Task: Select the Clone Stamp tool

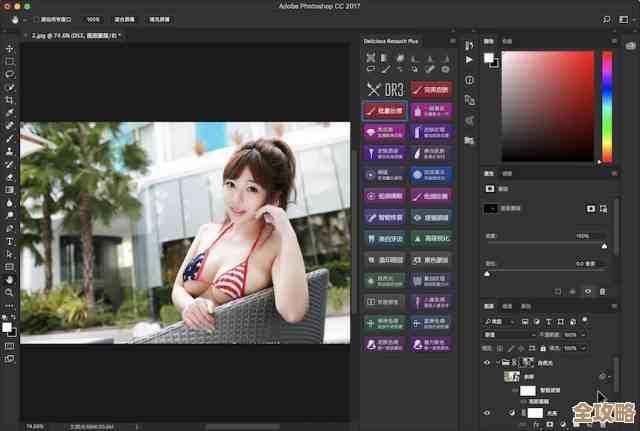Action: [9, 151]
